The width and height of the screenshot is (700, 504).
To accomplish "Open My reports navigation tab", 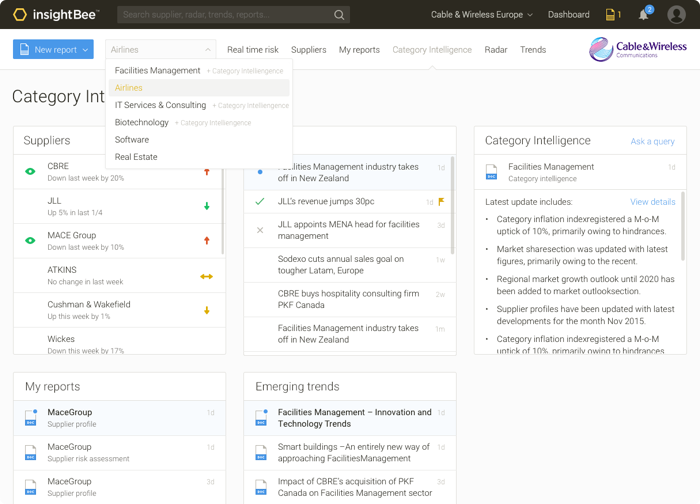I will coord(359,50).
